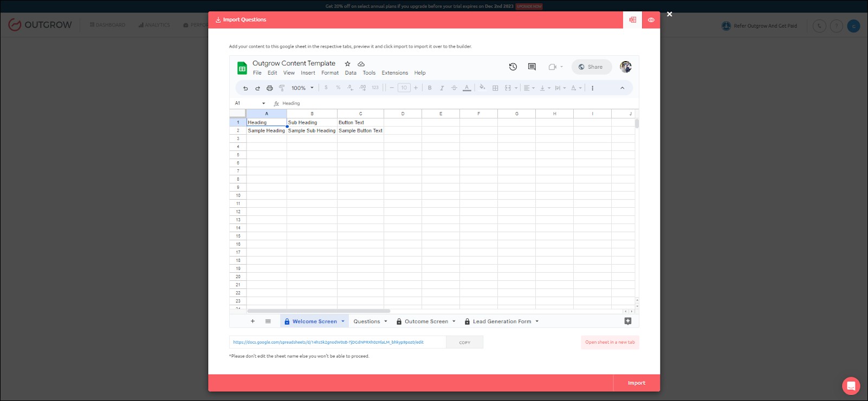Switch to the Outcome Screen sheet tab
This screenshot has width=868, height=401.
(x=426, y=321)
